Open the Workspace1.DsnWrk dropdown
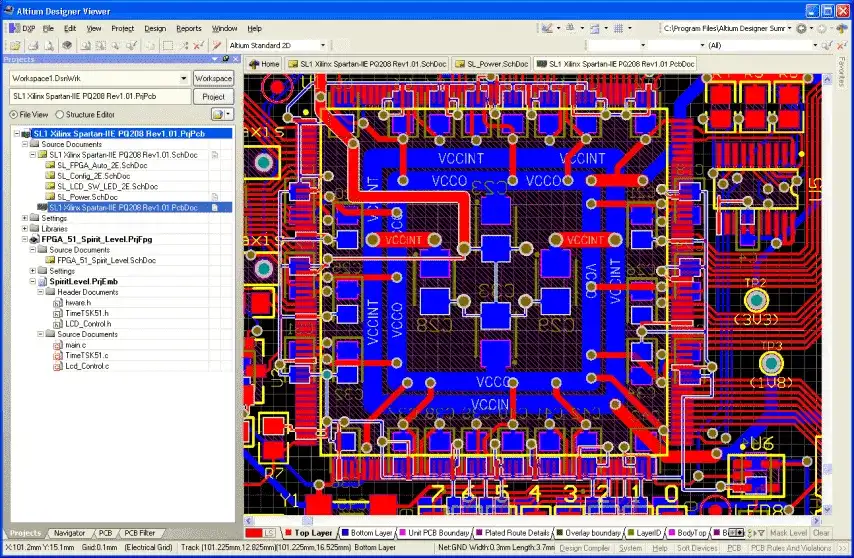The image size is (854, 558). [x=184, y=78]
